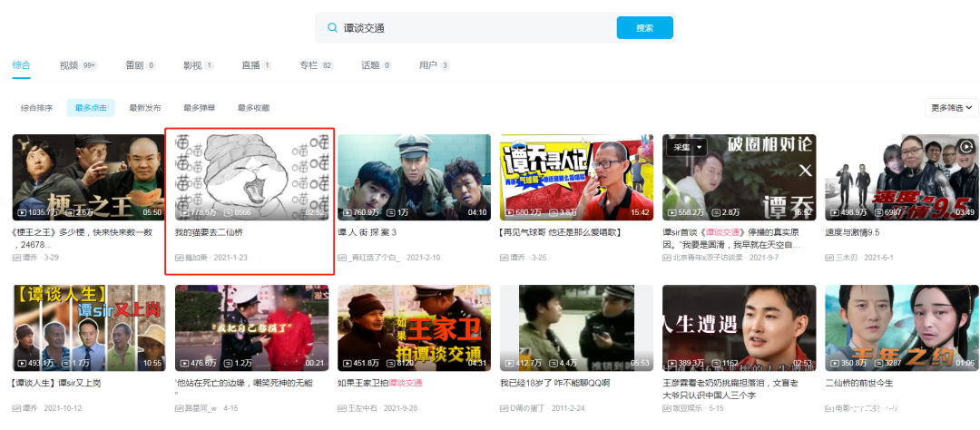Open uploader 饭豆娱乐 profile link
Viewport: 980px width, 430px height.
[690, 408]
